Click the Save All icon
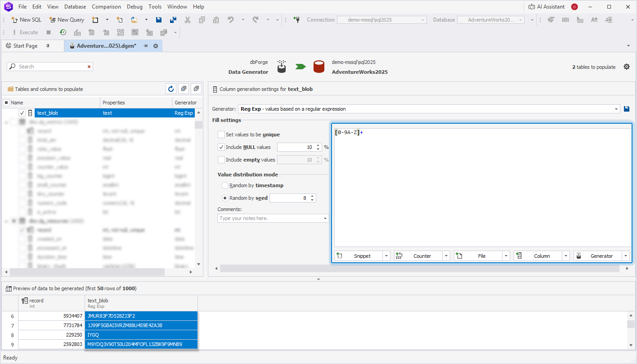 click(173, 20)
